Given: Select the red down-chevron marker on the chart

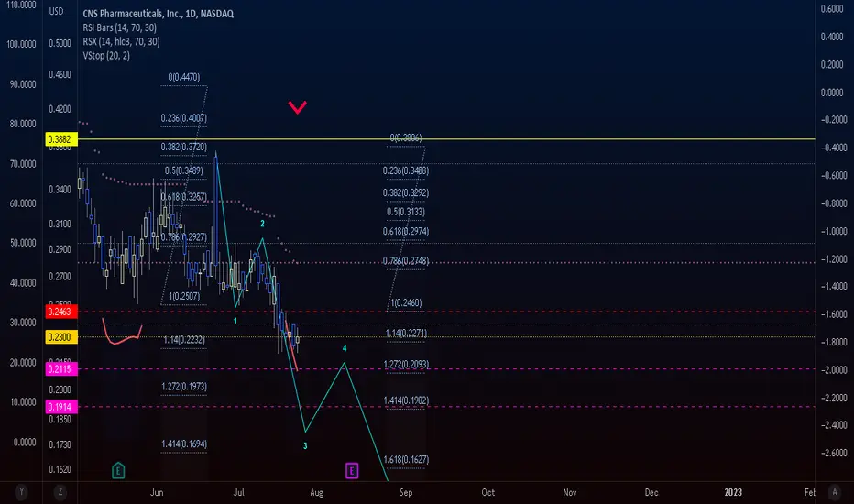Looking at the screenshot, I should 298,107.
